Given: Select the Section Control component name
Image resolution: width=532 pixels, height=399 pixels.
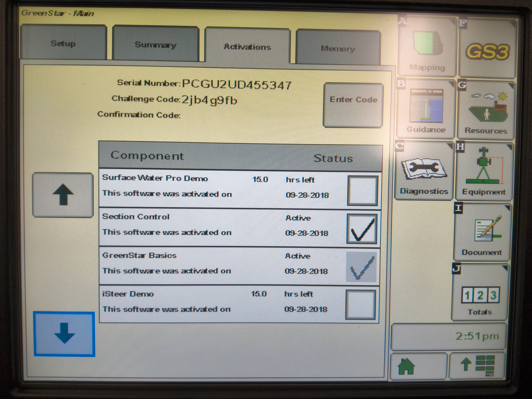Looking at the screenshot, I should click(136, 216).
